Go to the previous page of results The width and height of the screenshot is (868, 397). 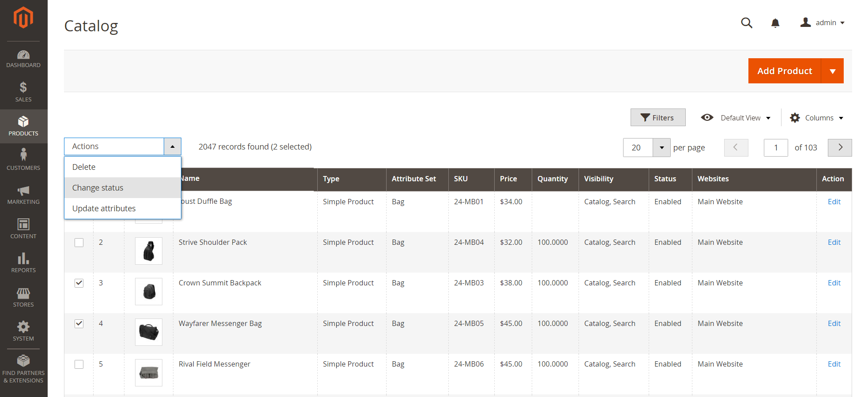point(736,148)
